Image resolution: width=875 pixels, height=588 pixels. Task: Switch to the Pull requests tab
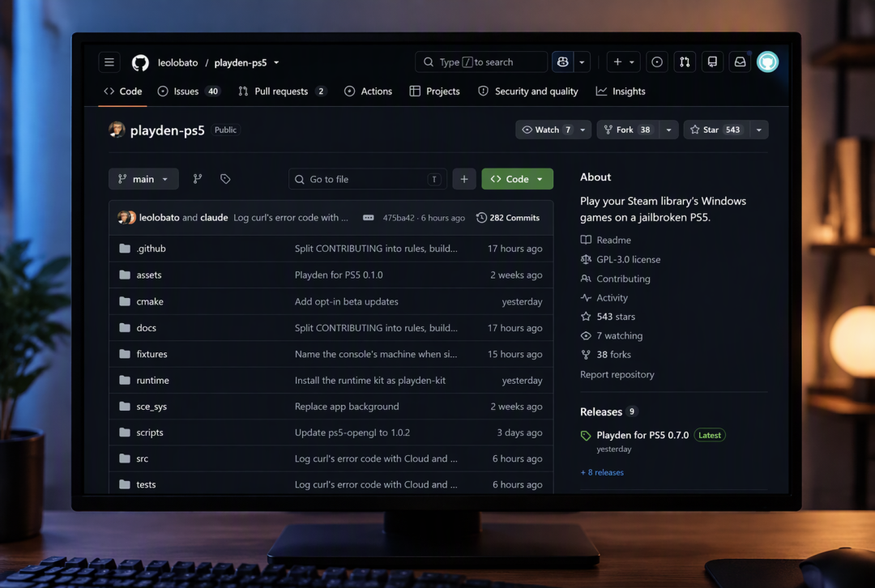coord(282,91)
